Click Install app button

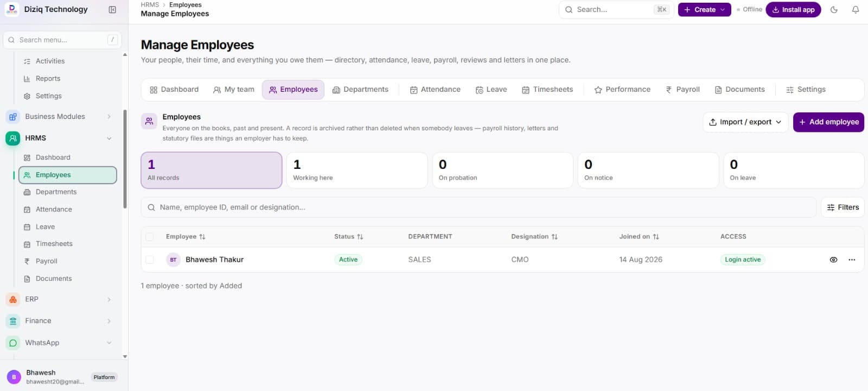tap(793, 10)
